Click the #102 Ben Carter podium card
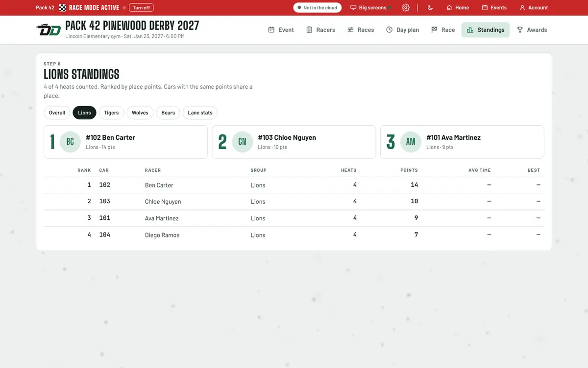Viewport: 588px width, 368px height. 125,142
